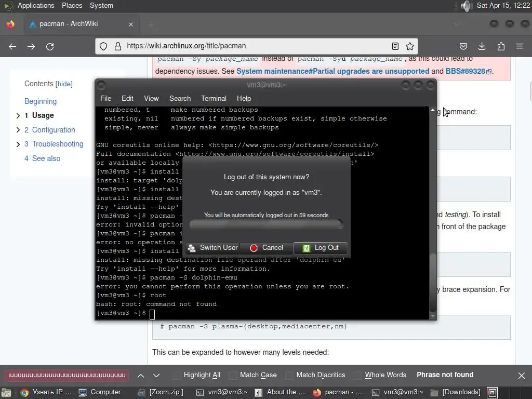The height and width of the screenshot is (399, 532).
Task: Click the browser forward arrow
Action: point(31,46)
